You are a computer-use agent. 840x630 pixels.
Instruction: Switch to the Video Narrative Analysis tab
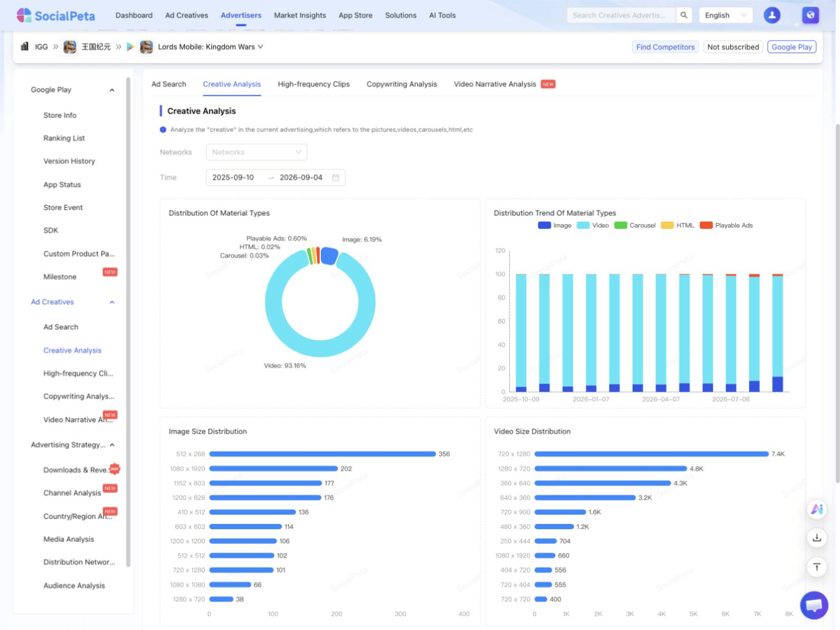pos(495,84)
